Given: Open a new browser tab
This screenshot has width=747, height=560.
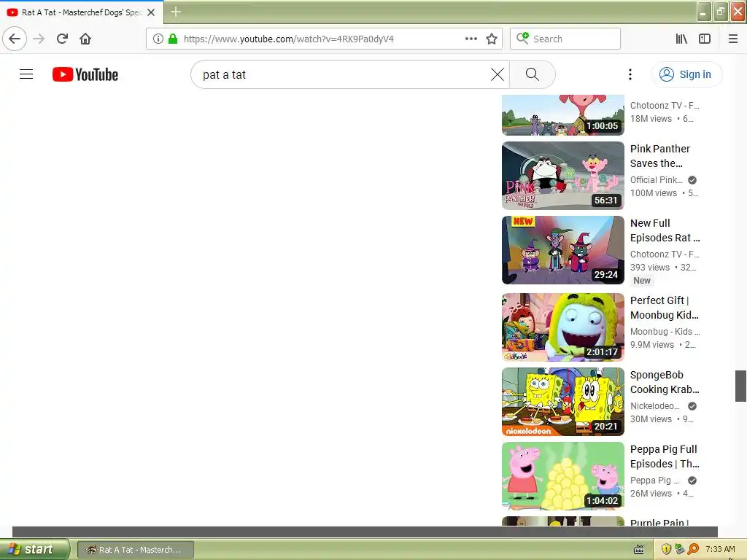Looking at the screenshot, I should click(x=176, y=12).
